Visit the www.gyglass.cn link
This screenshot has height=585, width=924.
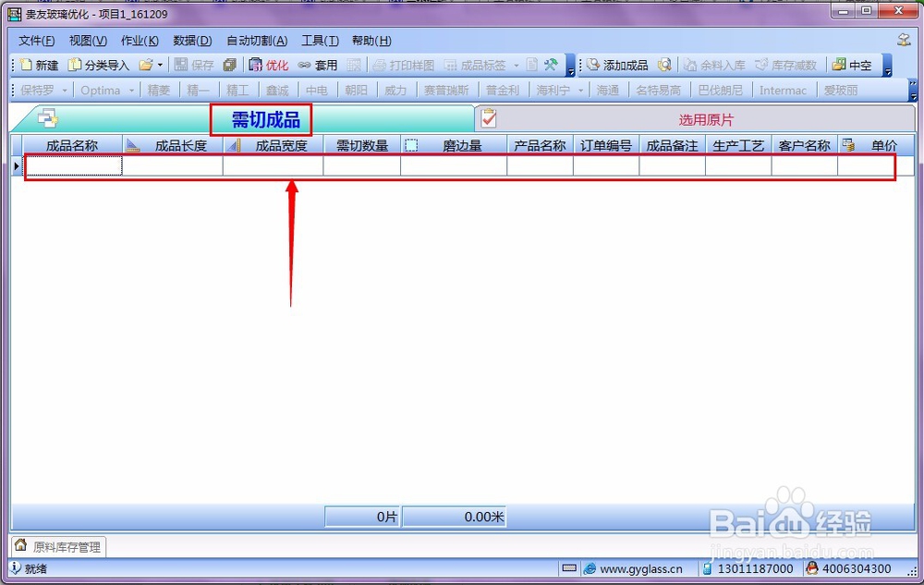[634, 568]
